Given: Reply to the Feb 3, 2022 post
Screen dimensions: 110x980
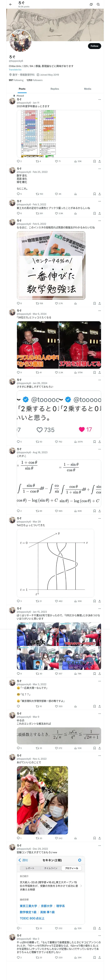Looking at the screenshot, I should pyautogui.click(x=18, y=213).
